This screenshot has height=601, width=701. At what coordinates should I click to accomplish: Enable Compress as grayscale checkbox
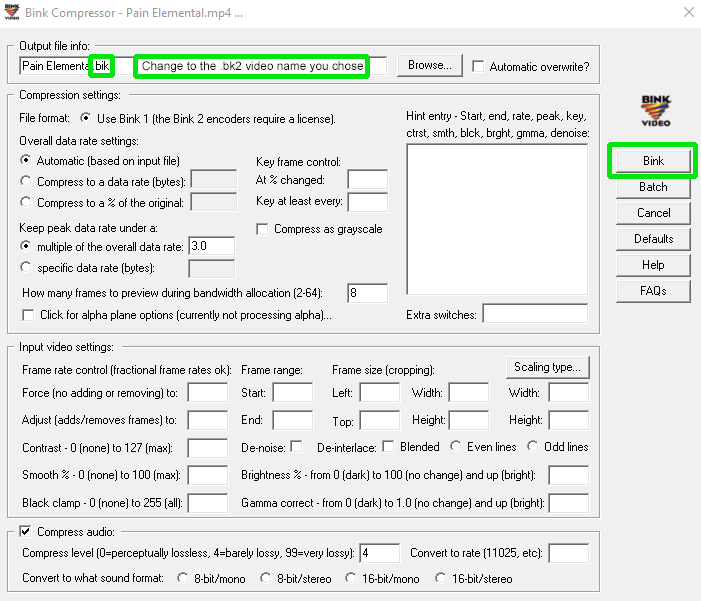click(x=262, y=229)
